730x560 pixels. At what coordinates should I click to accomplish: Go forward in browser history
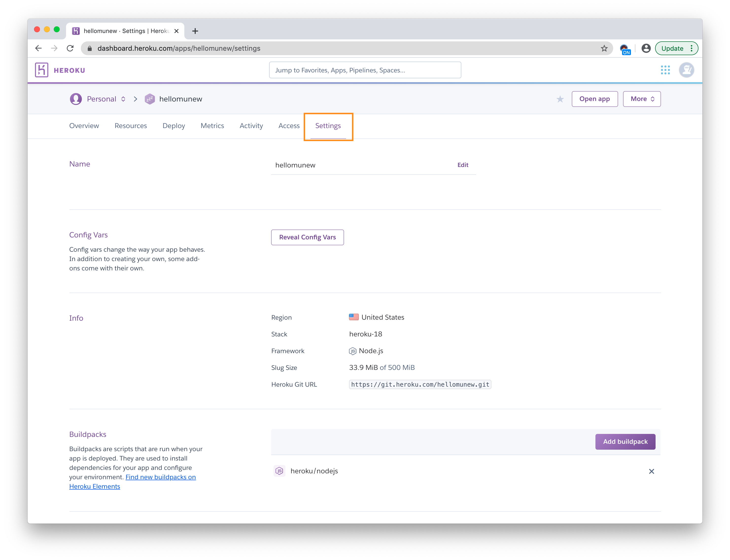(54, 48)
